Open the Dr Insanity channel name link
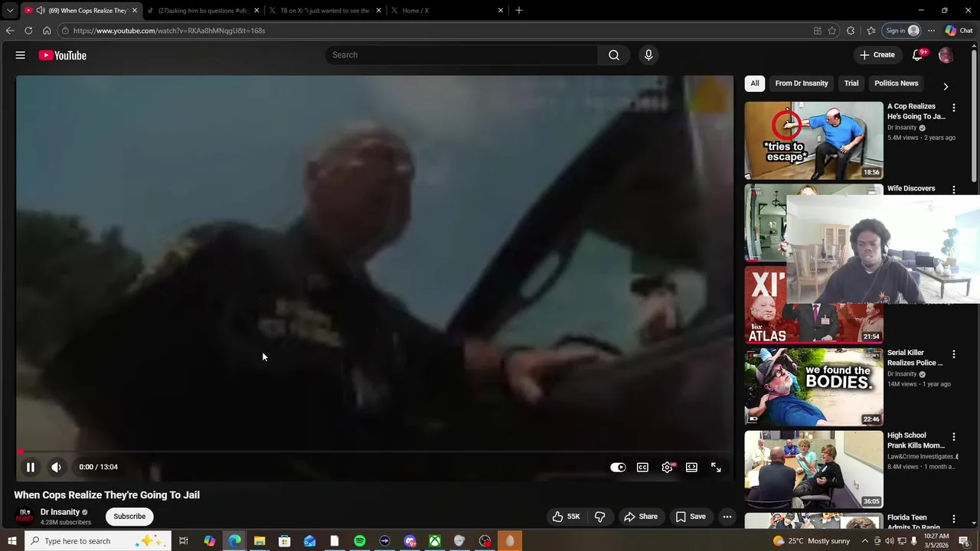Image resolution: width=980 pixels, height=551 pixels. [x=60, y=512]
